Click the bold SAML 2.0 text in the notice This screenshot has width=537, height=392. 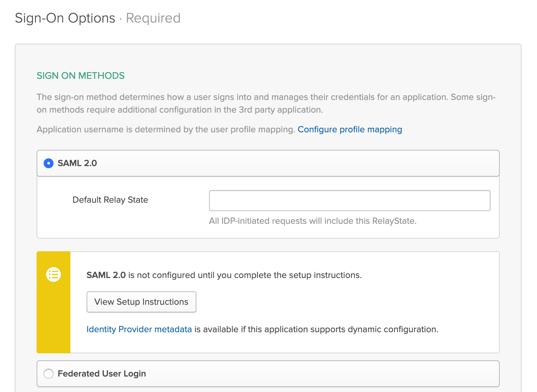106,275
